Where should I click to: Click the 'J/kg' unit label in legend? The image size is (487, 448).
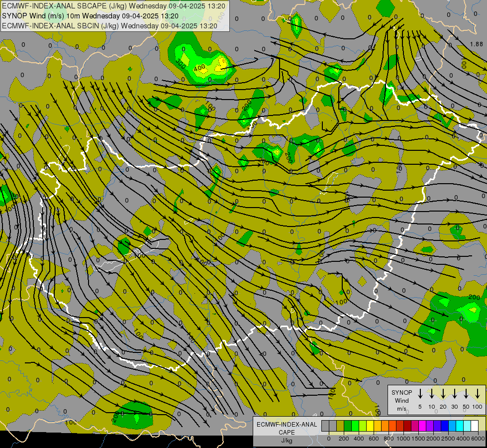point(287,441)
